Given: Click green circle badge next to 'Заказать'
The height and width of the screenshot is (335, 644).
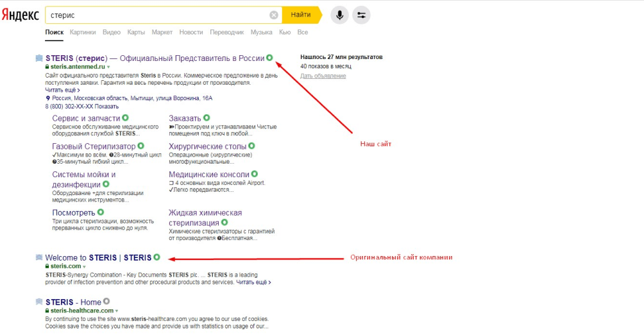Looking at the screenshot, I should tap(207, 117).
